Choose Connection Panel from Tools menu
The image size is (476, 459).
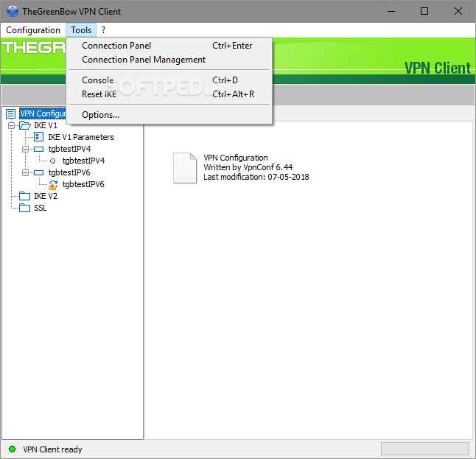click(x=169, y=46)
